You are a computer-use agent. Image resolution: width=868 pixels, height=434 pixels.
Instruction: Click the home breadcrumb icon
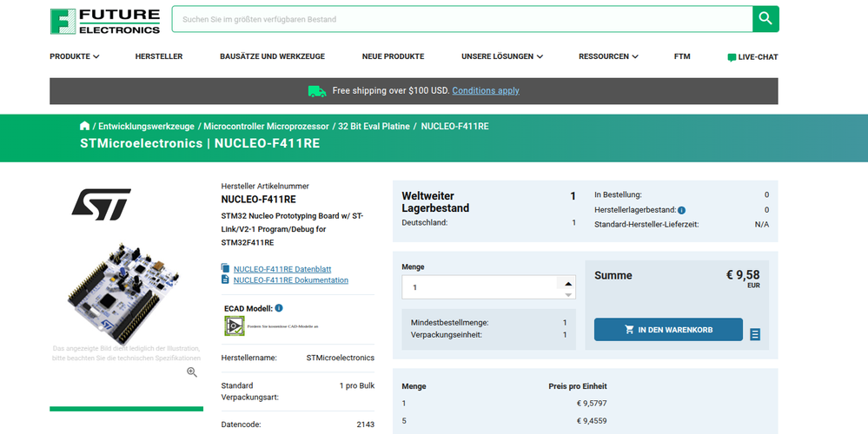pyautogui.click(x=84, y=126)
